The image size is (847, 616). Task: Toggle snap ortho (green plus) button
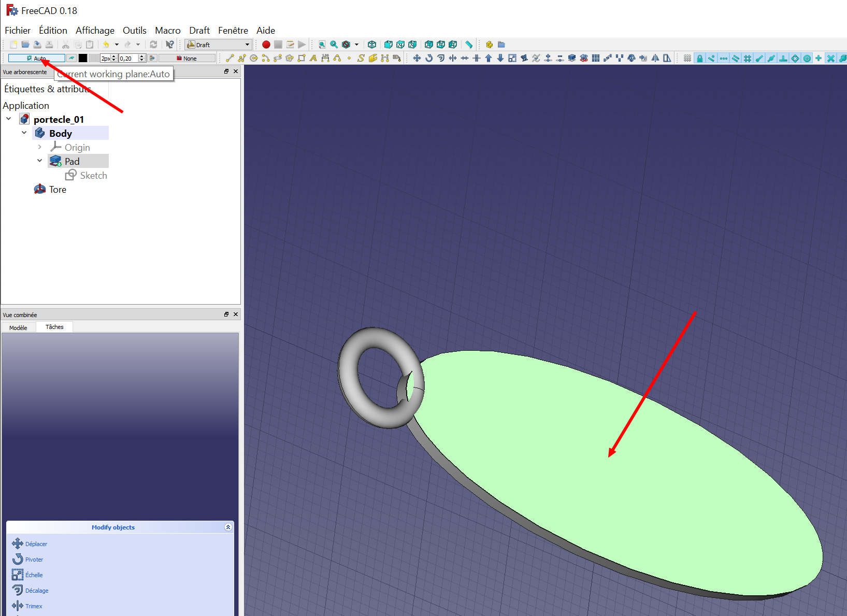819,58
